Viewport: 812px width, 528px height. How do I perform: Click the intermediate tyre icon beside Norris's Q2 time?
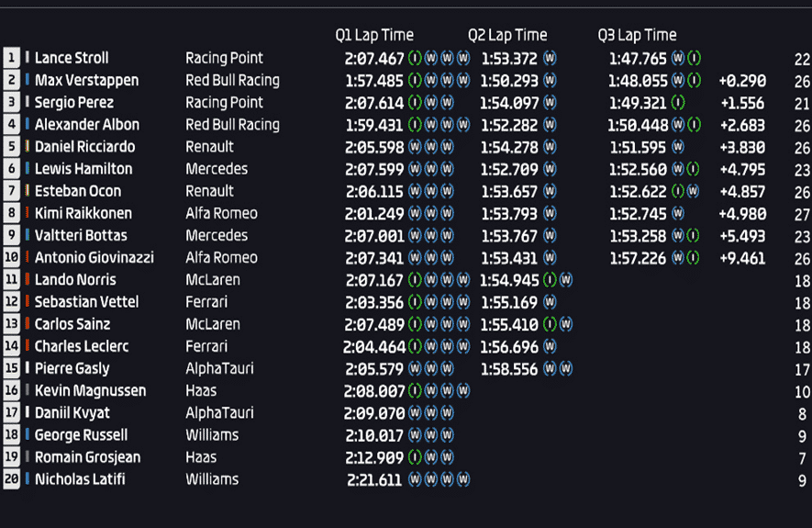(x=550, y=280)
